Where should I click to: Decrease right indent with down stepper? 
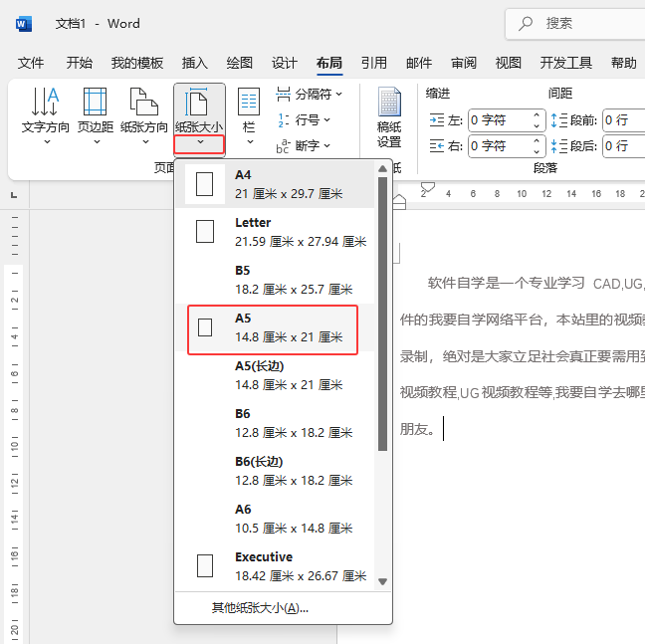tap(537, 151)
